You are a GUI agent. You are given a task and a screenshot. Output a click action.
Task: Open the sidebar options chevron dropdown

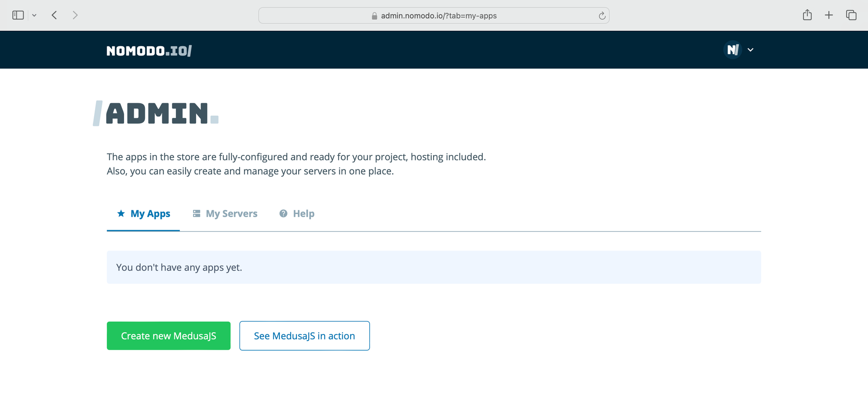coord(34,15)
